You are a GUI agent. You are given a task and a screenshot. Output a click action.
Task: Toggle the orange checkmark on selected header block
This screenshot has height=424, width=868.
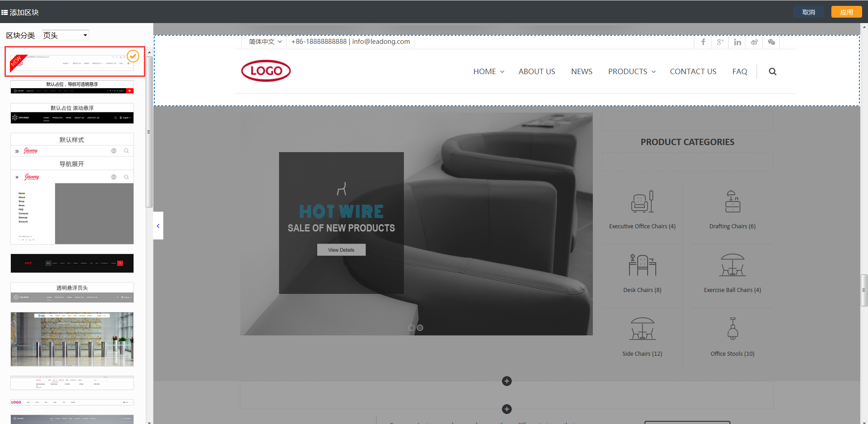point(133,56)
